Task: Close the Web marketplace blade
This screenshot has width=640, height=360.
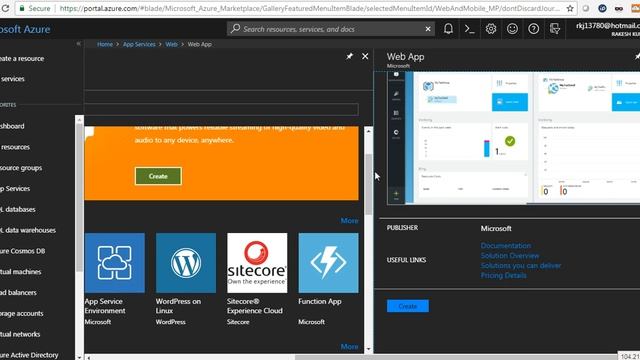Action: [x=365, y=56]
